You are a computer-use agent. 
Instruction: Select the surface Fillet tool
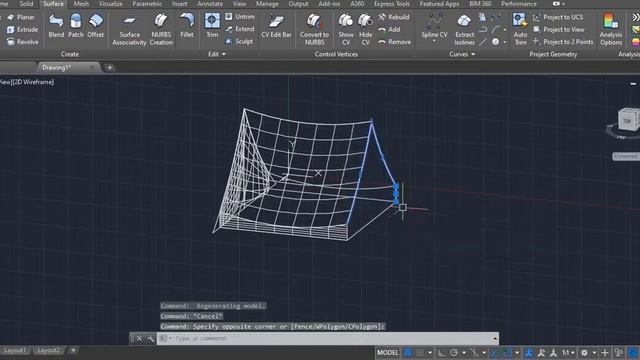(x=187, y=26)
